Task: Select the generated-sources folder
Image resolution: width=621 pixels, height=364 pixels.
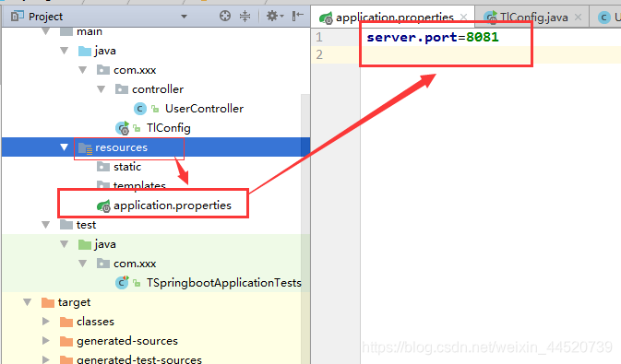Action: 127,341
